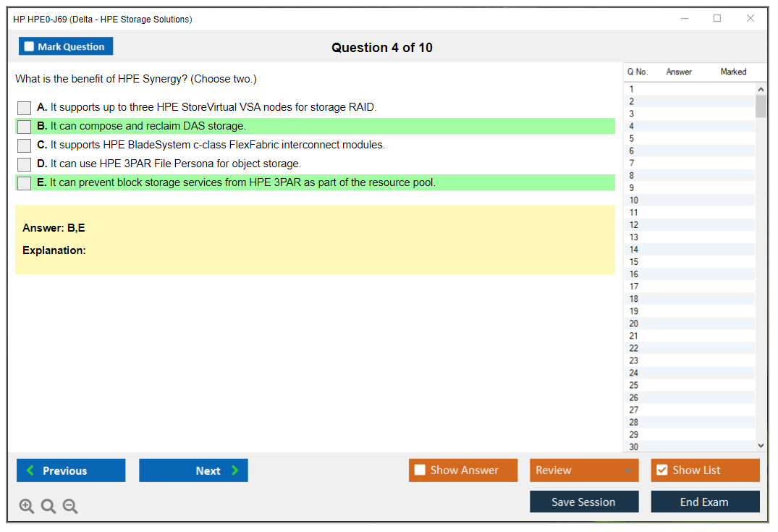Screen dimensions: 778x532
Task: Check option C about FlexFabric modules
Action: pyautogui.click(x=25, y=145)
